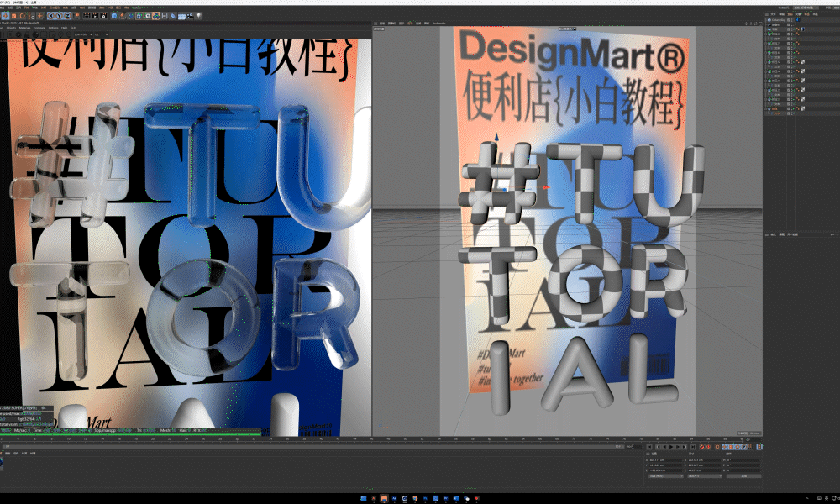Click the current frame field on the timeline
The width and height of the screenshot is (840, 504).
[x=753, y=439]
